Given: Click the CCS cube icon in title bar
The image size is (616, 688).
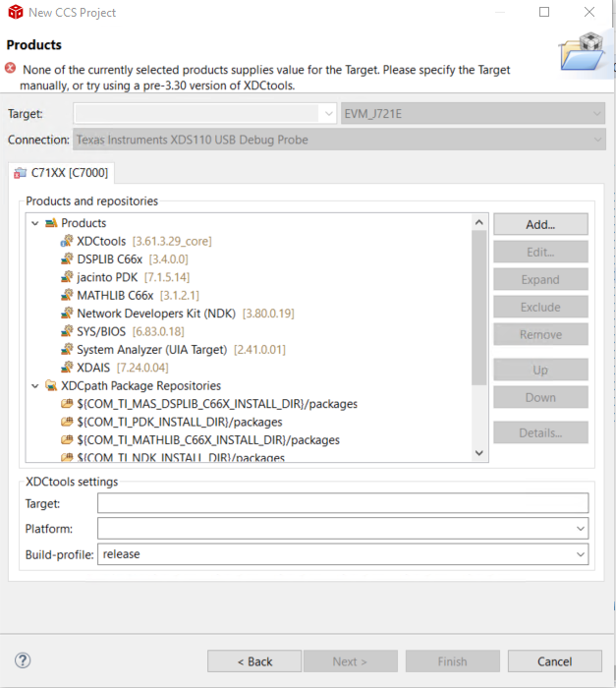Looking at the screenshot, I should [16, 12].
